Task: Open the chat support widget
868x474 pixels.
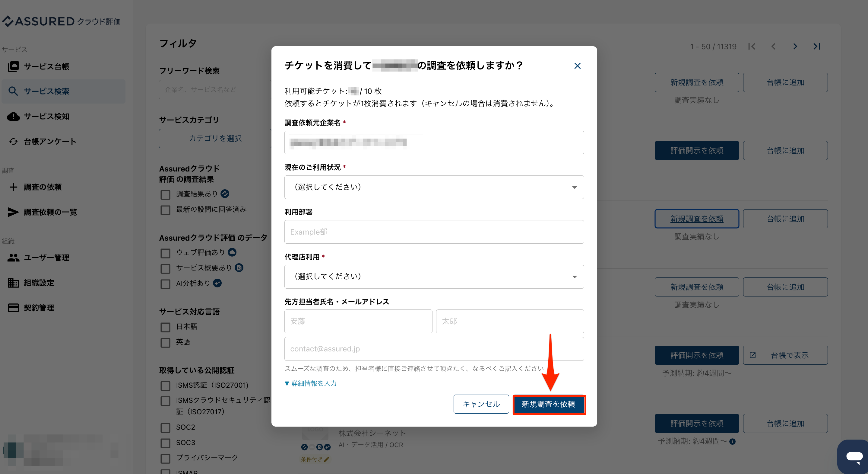Action: click(x=854, y=457)
